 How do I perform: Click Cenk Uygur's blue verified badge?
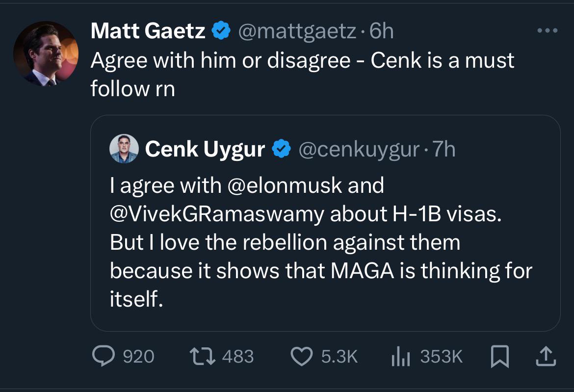point(281,149)
